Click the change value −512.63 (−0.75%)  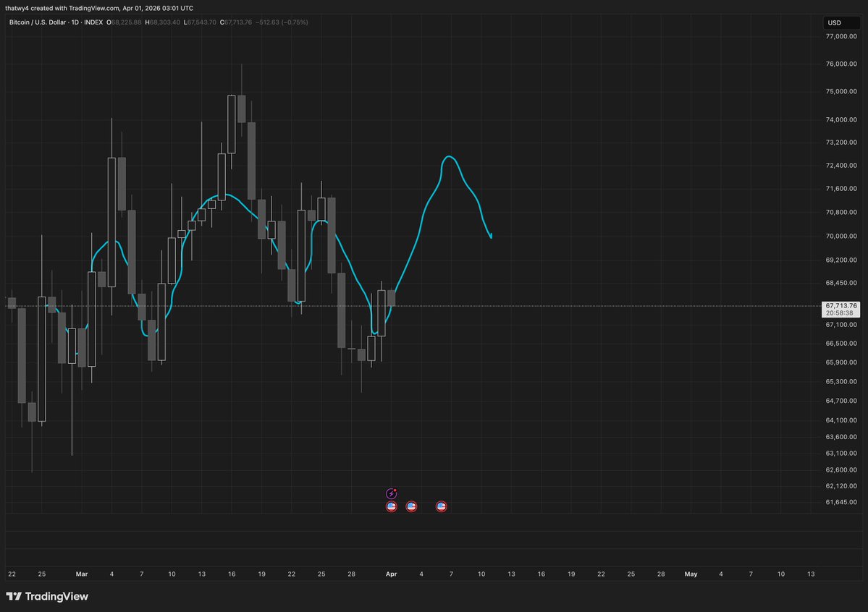pos(282,22)
